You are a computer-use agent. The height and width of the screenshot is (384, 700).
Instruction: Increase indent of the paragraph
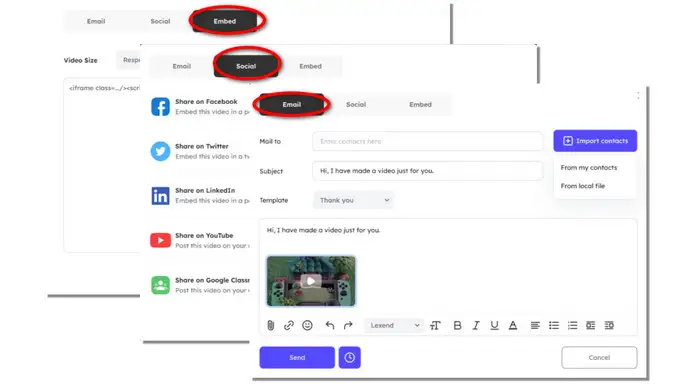(609, 326)
